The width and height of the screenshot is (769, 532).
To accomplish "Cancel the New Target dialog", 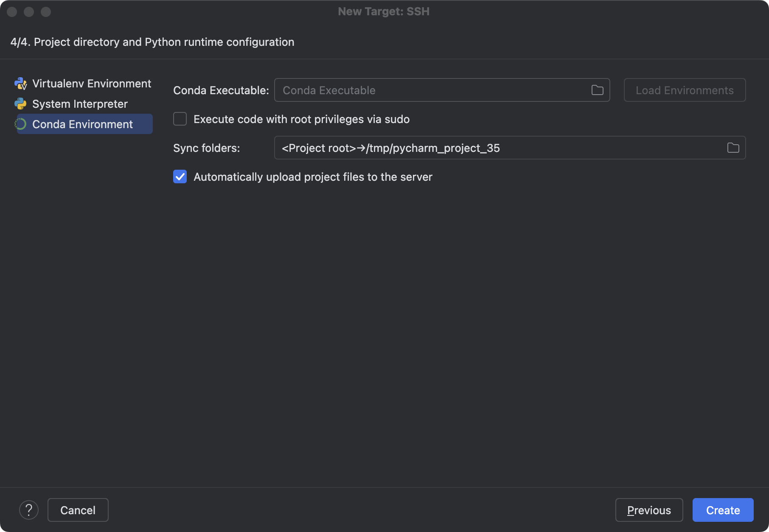I will click(78, 510).
